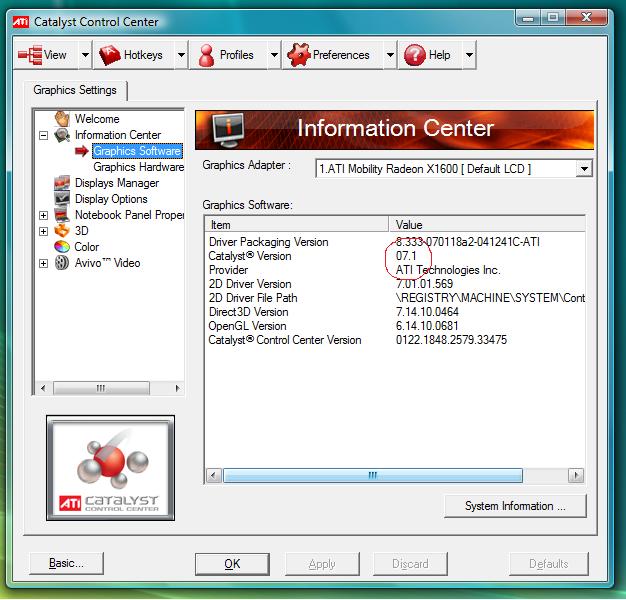Click the Hotkeys toolbar icon
Screen dimensions: 626x600
click(110, 55)
